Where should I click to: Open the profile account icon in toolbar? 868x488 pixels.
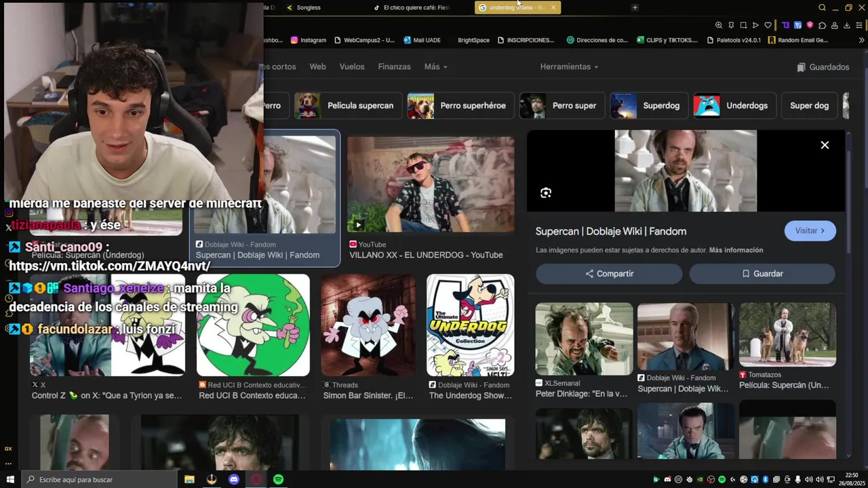point(834,25)
